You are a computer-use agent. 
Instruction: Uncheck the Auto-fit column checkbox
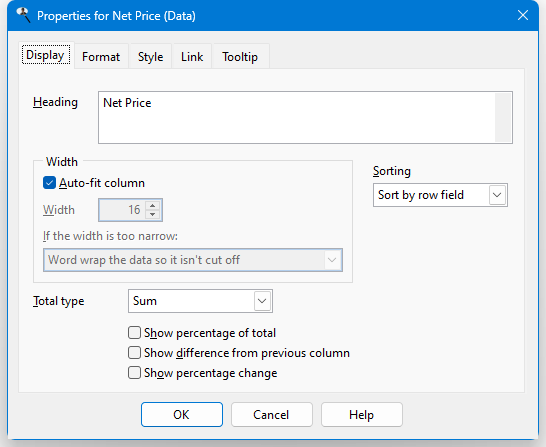[x=49, y=183]
